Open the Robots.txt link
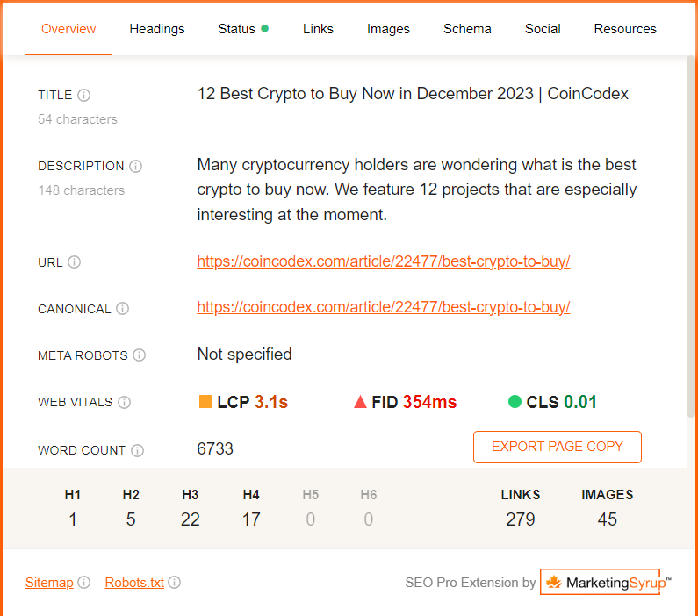Image resolution: width=698 pixels, height=616 pixels. (x=134, y=583)
